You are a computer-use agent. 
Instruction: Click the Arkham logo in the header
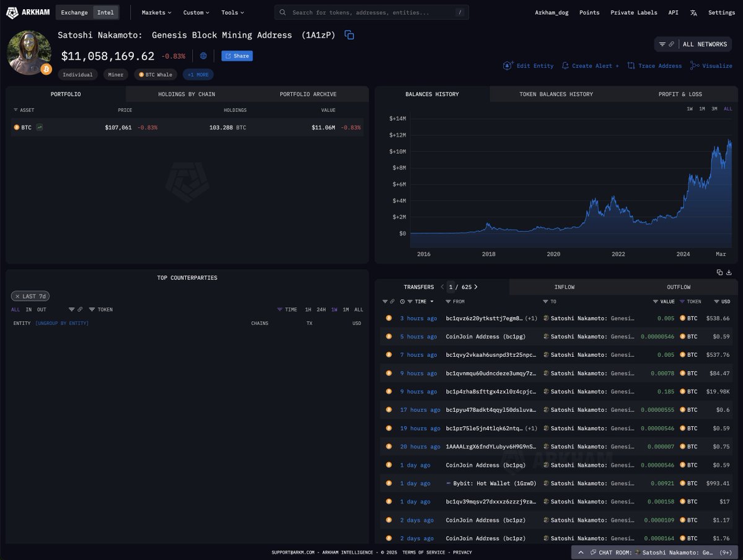(x=28, y=12)
